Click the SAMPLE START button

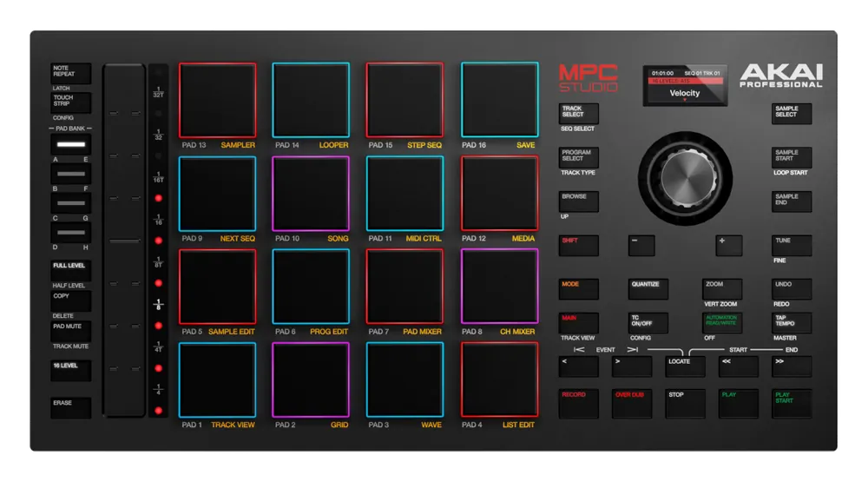click(x=792, y=158)
